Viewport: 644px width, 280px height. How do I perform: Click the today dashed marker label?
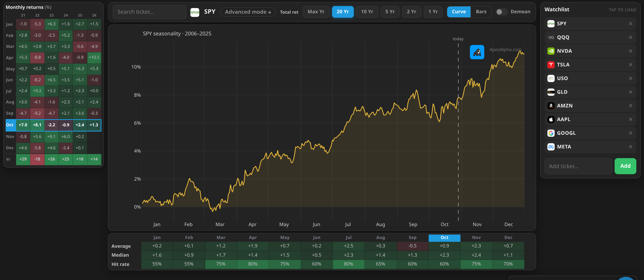(x=458, y=39)
